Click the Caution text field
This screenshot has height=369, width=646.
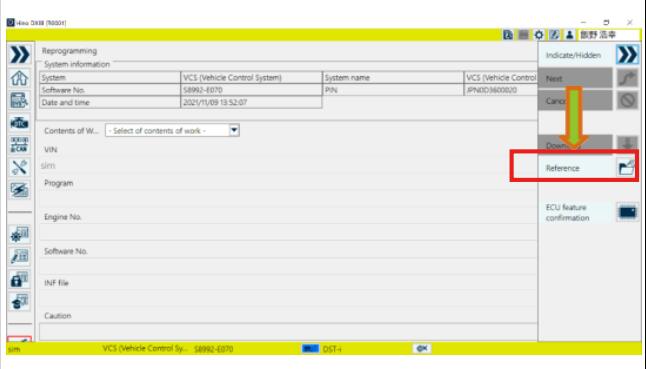coord(288,332)
